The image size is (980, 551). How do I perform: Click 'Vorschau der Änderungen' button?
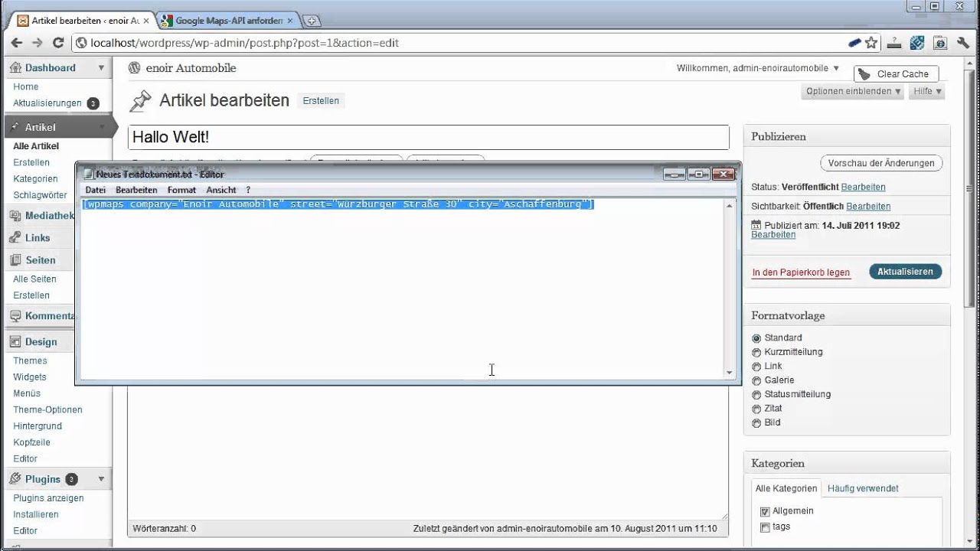pos(881,163)
